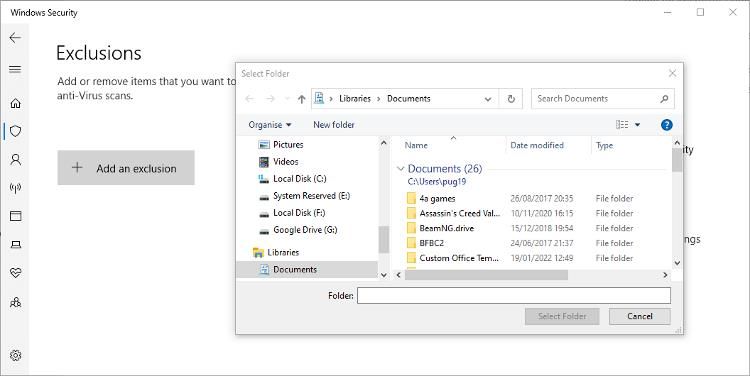Click navigation pane scroll up arrow
This screenshot has width=750, height=376.
pos(384,143)
